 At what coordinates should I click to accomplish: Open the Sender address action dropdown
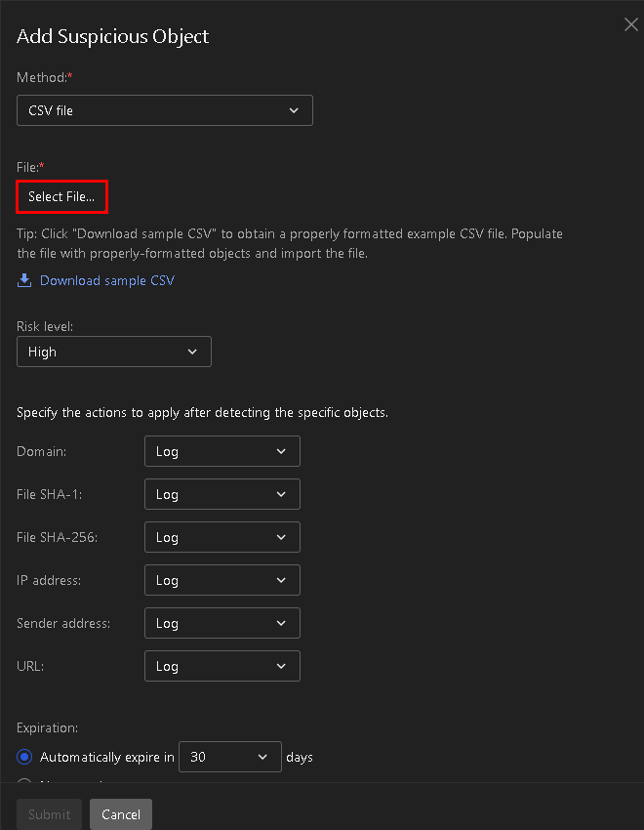(221, 623)
